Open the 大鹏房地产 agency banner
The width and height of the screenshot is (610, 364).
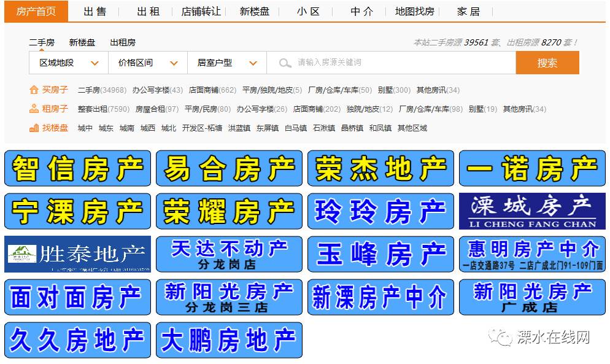[x=229, y=339]
